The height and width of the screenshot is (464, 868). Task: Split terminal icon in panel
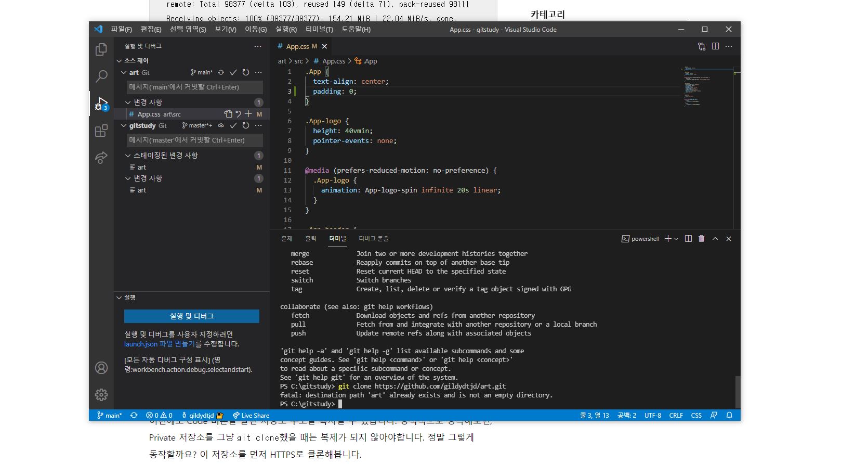pos(688,239)
